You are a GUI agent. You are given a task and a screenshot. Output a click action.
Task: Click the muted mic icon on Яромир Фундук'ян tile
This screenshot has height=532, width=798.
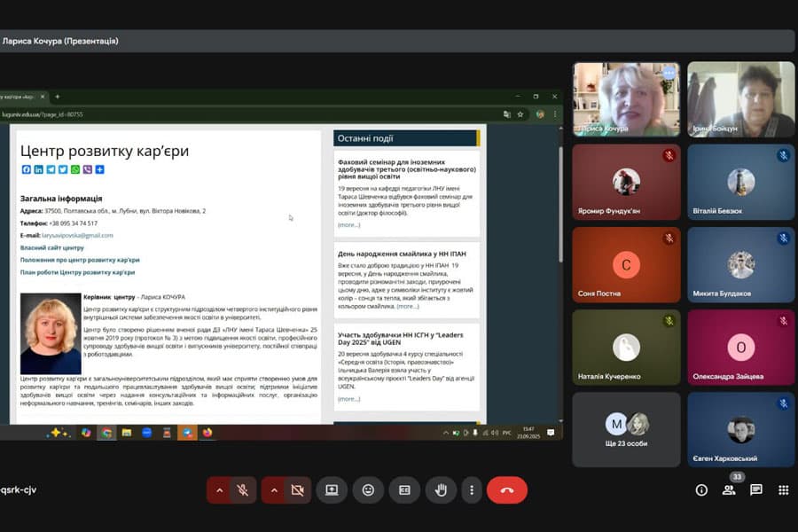[669, 156]
